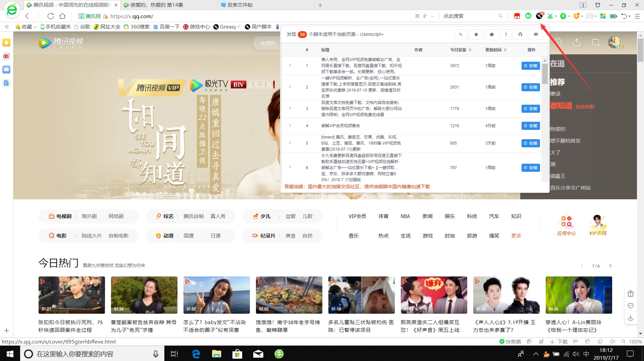Click the page vertical scrollbar thumb

click(x=640, y=50)
